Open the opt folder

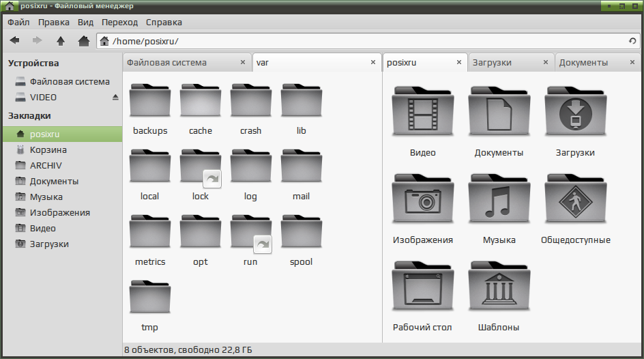pyautogui.click(x=201, y=231)
